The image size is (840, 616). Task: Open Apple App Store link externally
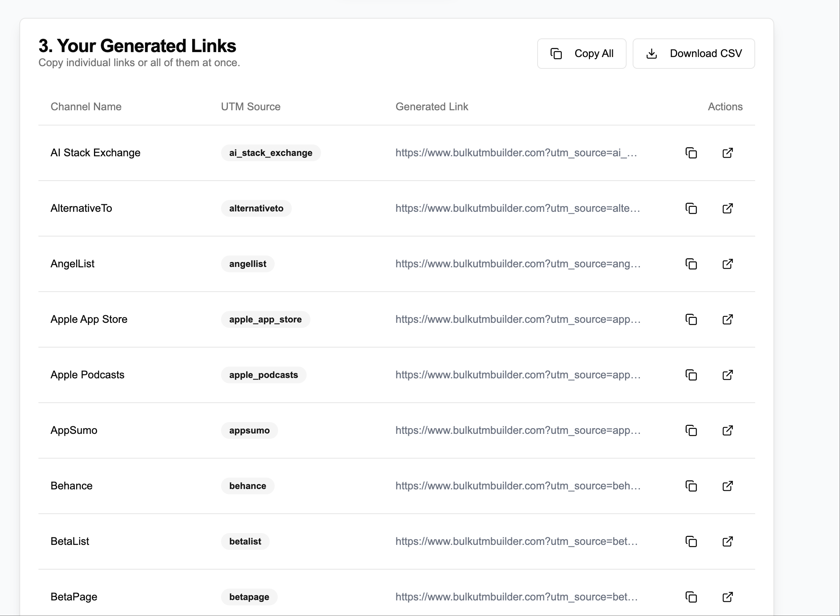727,319
